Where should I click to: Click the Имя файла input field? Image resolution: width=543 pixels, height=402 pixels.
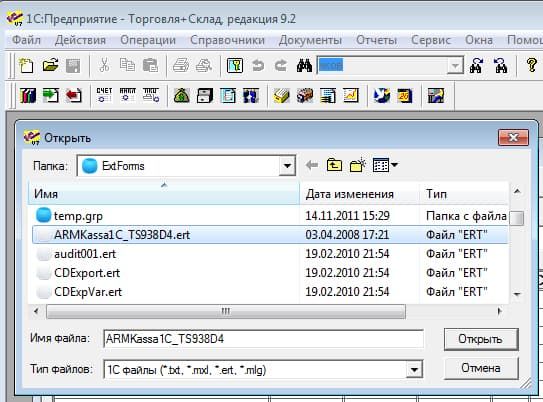pyautogui.click(x=263, y=339)
